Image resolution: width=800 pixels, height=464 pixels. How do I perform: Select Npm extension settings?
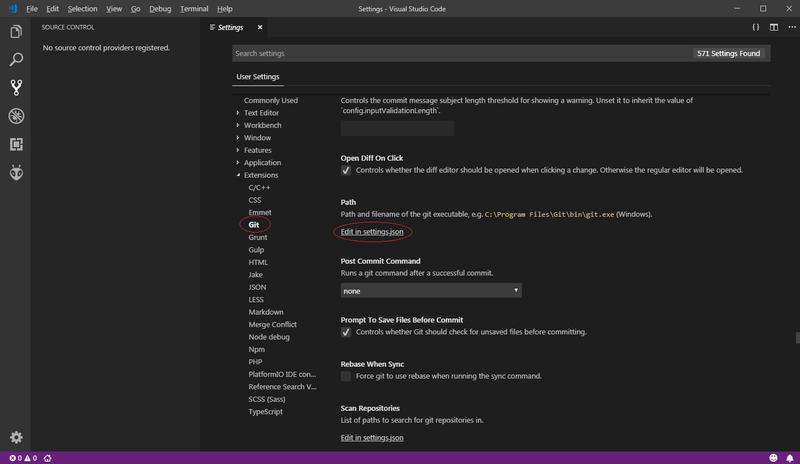coord(257,350)
